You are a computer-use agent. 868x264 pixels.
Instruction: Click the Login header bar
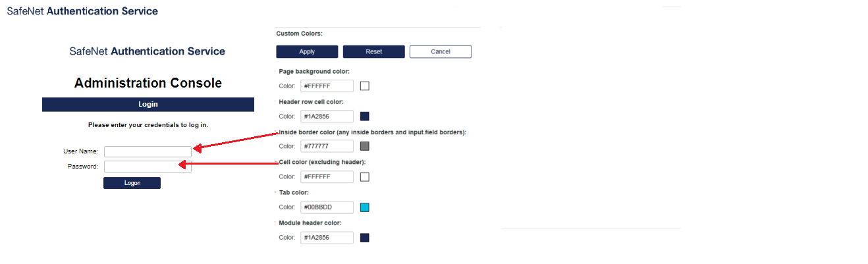tap(148, 104)
